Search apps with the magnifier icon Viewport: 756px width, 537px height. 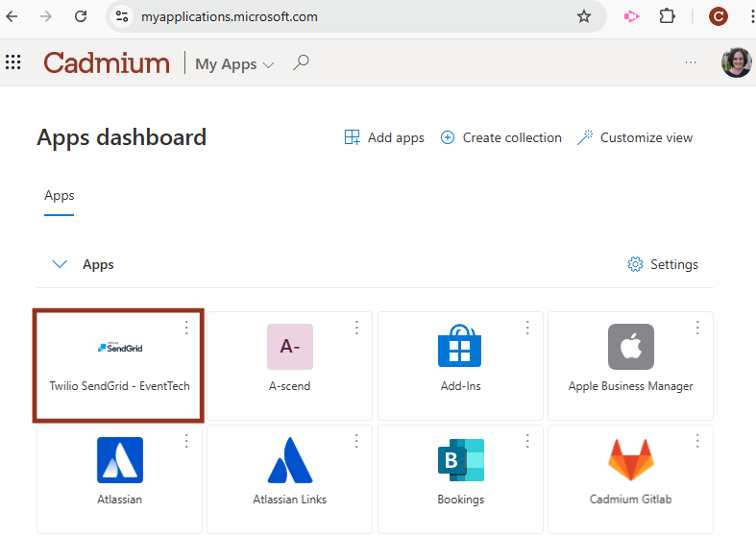point(301,62)
